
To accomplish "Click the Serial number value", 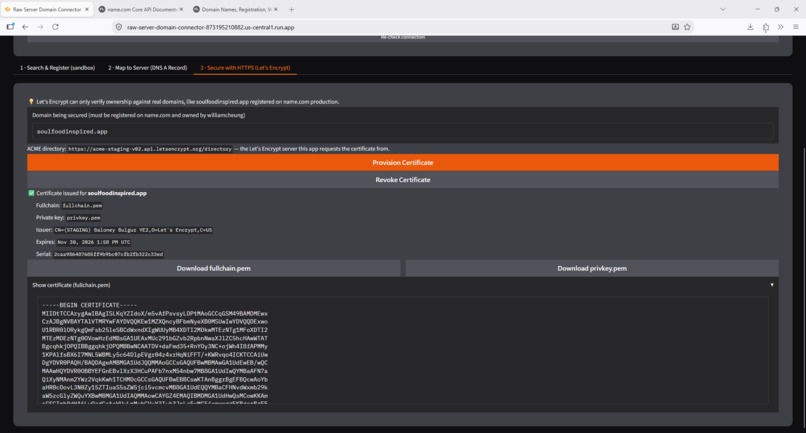I will pos(108,255).
